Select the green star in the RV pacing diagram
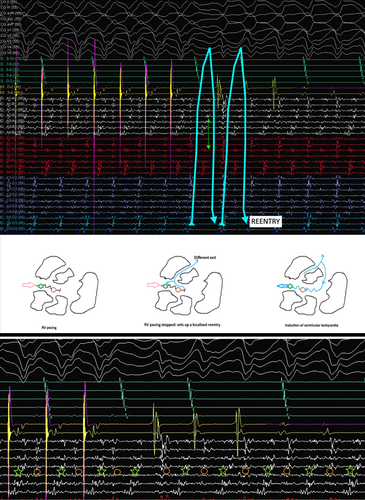 coord(40,286)
